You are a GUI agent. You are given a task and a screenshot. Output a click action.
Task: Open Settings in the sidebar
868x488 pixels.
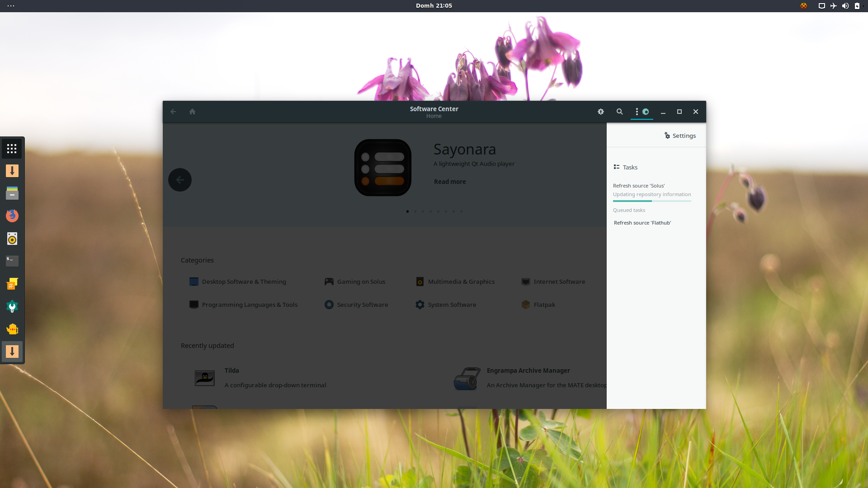(680, 136)
